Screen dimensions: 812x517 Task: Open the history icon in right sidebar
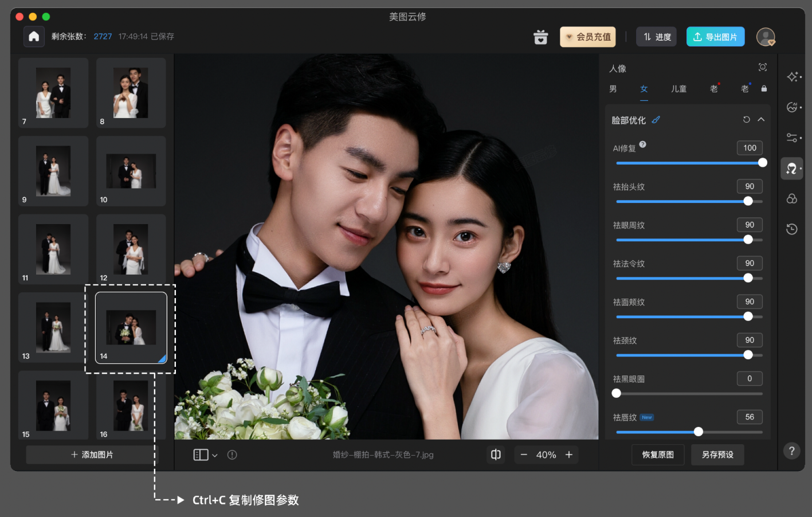tap(791, 229)
